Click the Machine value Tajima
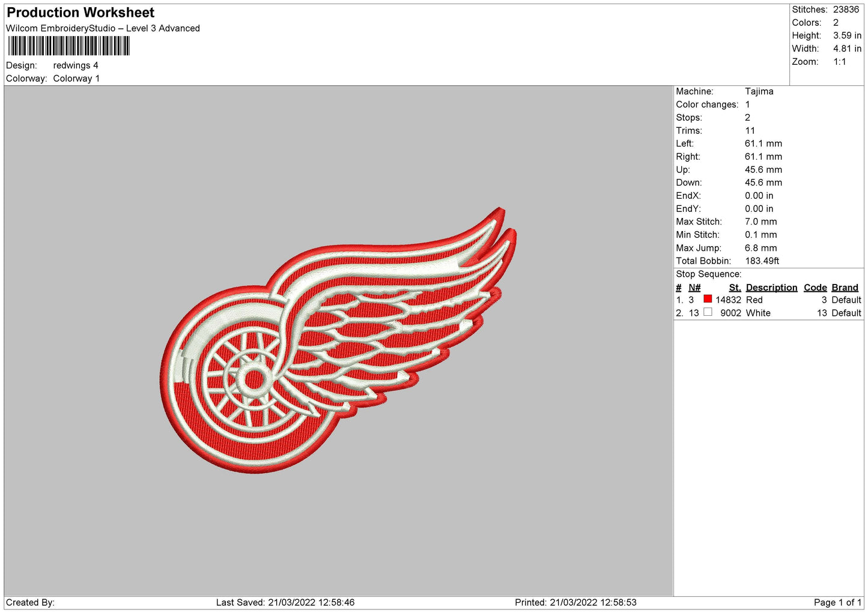 [759, 91]
